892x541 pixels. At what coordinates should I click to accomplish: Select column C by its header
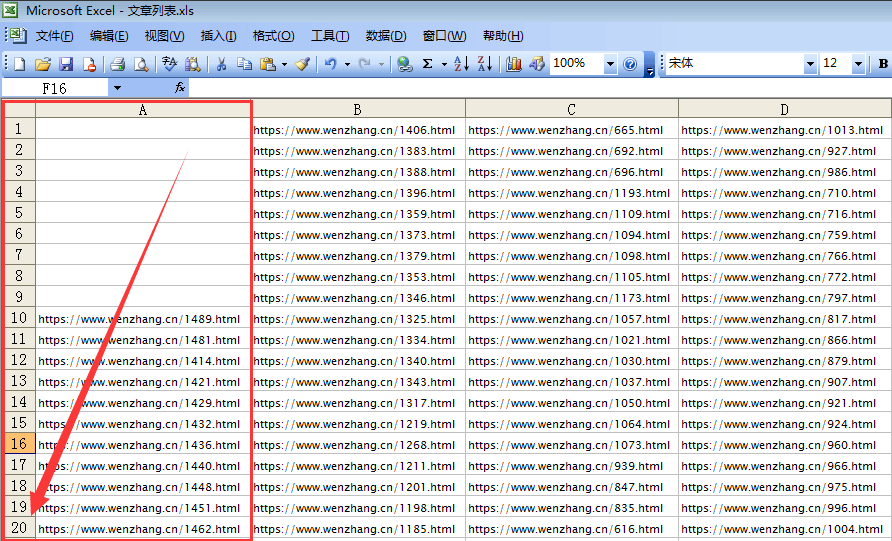point(572,109)
